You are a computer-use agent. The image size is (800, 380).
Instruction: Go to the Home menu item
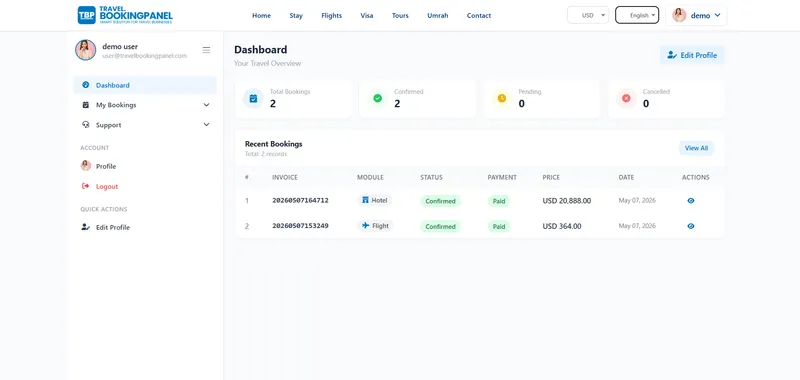pyautogui.click(x=261, y=16)
